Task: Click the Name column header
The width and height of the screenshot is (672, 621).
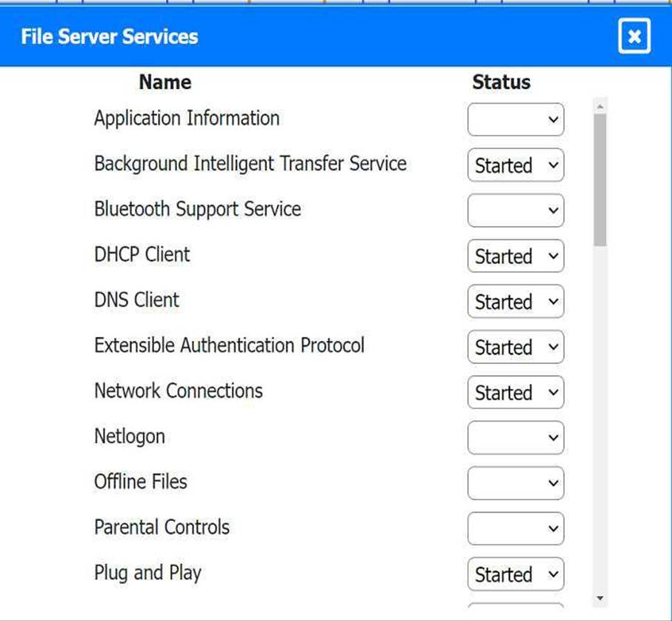Action: point(165,82)
